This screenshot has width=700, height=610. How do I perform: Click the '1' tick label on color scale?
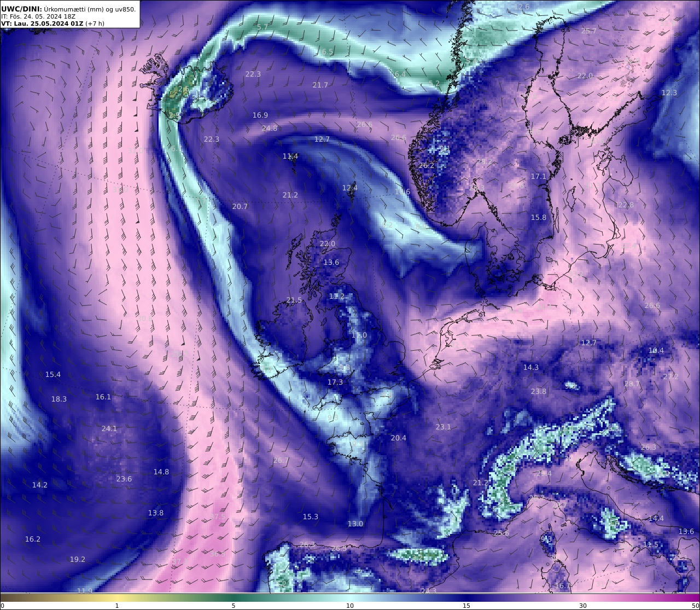coord(117,606)
